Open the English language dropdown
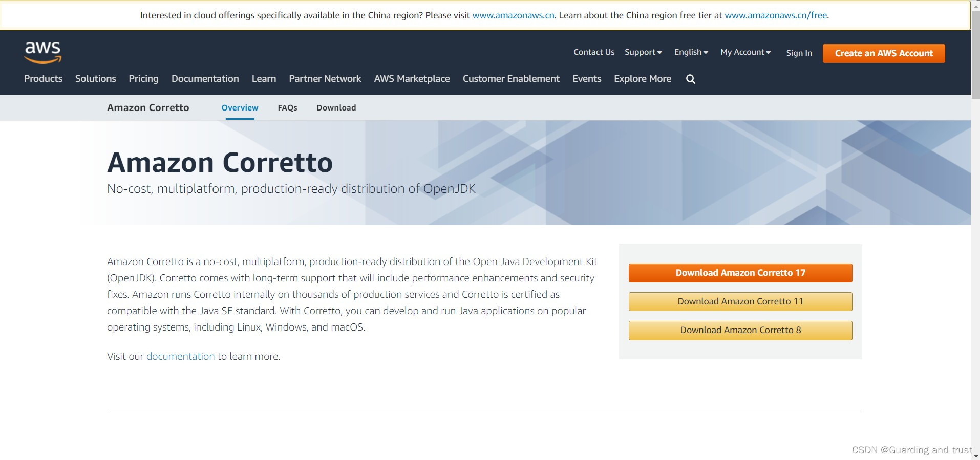 pos(691,52)
